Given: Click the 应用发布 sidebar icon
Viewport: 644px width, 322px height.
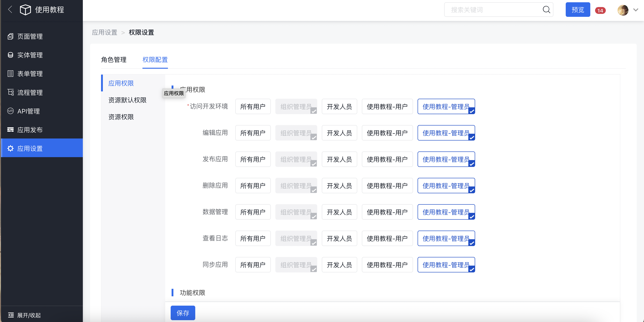Looking at the screenshot, I should click(x=10, y=130).
